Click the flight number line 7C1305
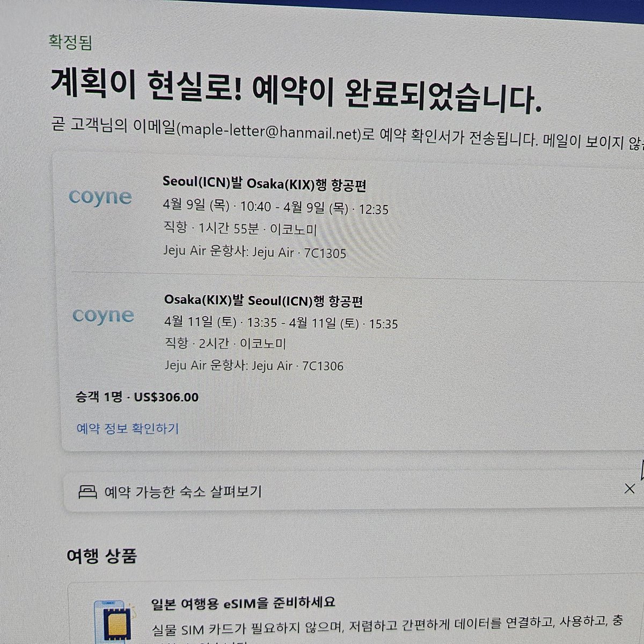644x644 pixels. (254, 252)
